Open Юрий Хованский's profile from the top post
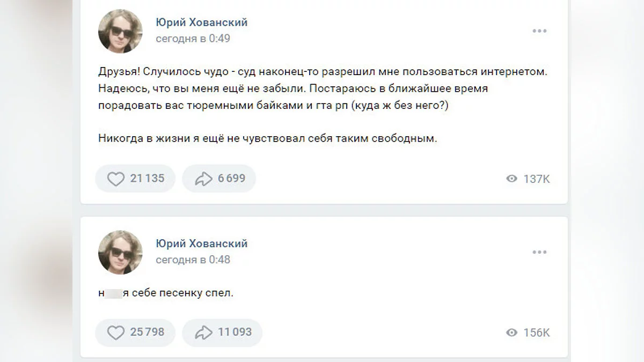644x362 pixels. (x=201, y=23)
